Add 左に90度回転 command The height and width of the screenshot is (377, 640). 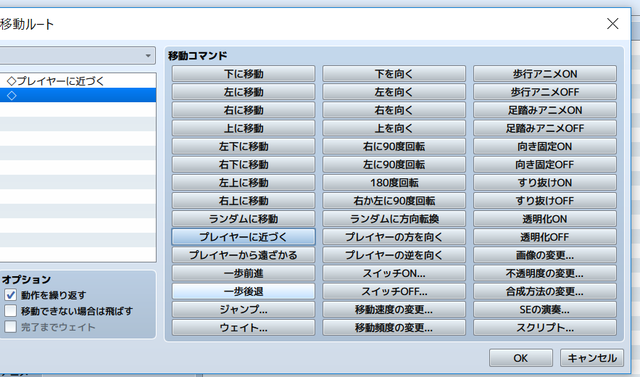point(394,164)
